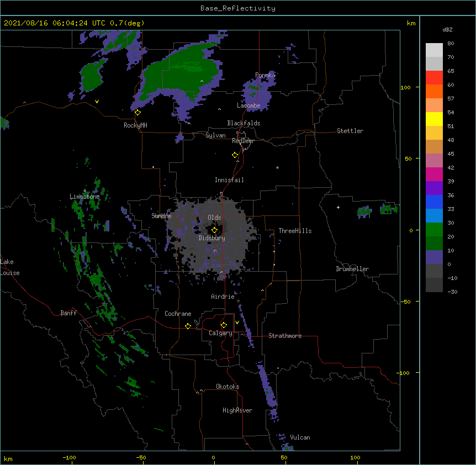Click the Didsbury town label

(212, 238)
